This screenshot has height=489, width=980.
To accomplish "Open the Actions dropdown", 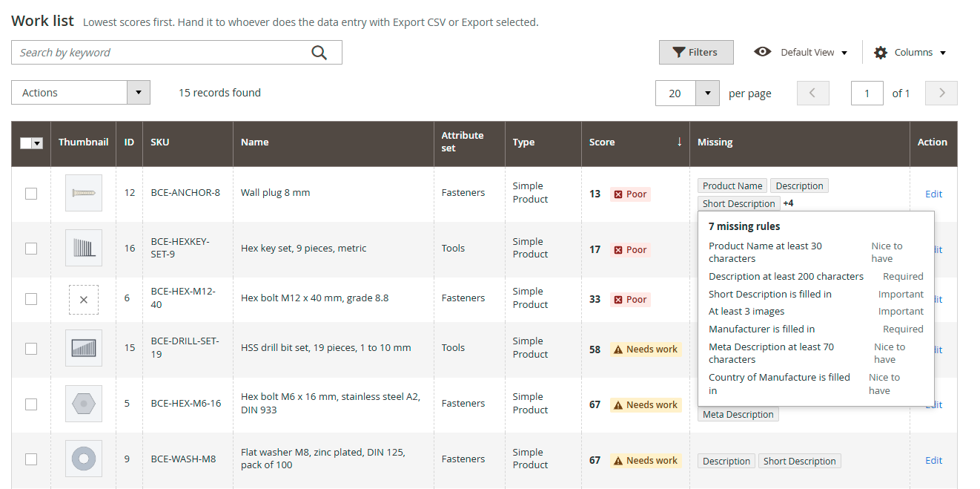I will pyautogui.click(x=81, y=93).
